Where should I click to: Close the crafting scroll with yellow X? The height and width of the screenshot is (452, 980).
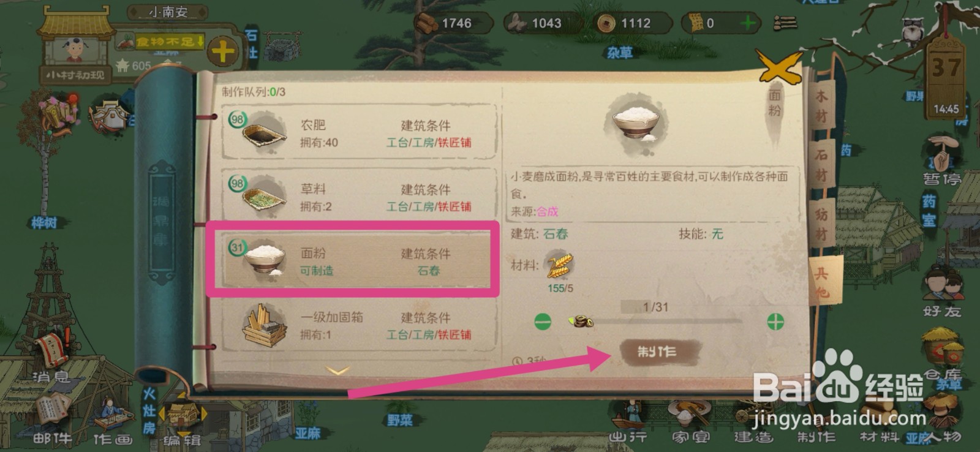(779, 67)
